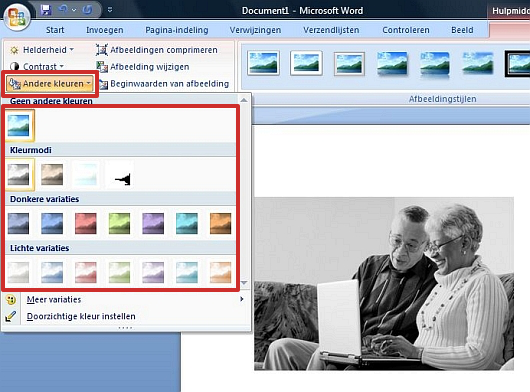Click the Redo icon
The image size is (530, 392).
pos(87,10)
